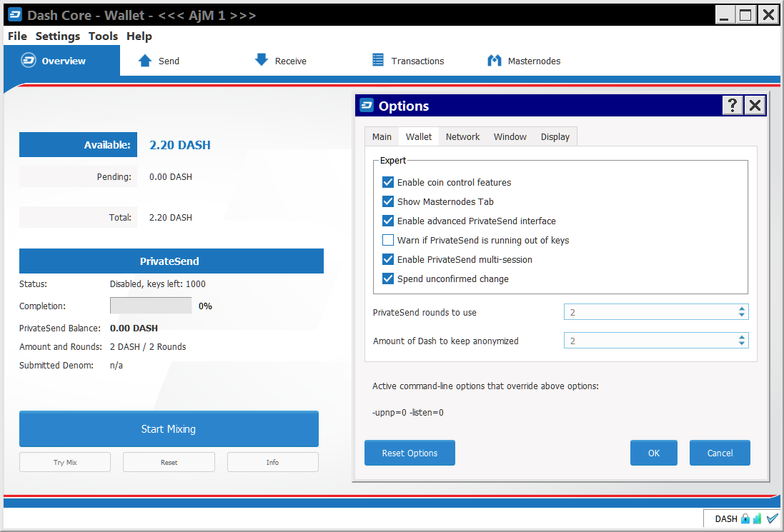Image resolution: width=784 pixels, height=532 pixels.
Task: Open Transactions using its list icon
Action: coord(378,60)
